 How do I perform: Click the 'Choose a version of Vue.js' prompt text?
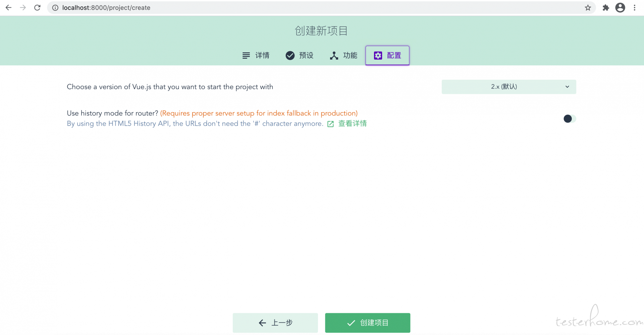[x=170, y=87]
